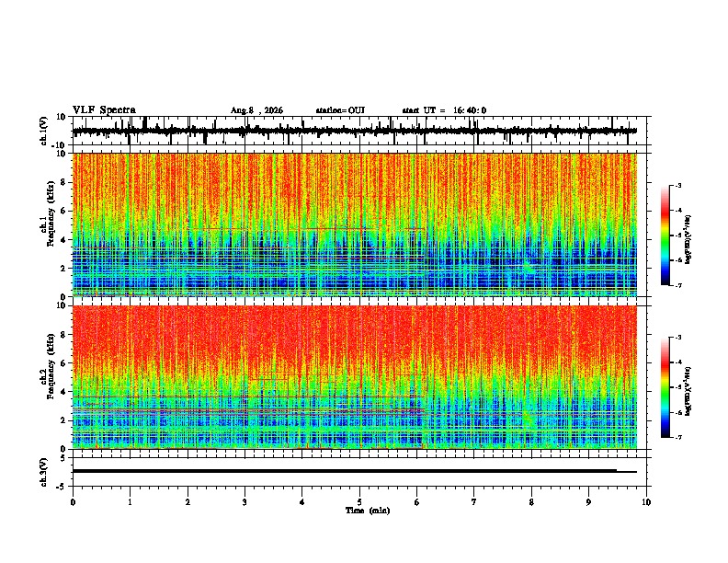
Task: Click the 'station=OUI' header text
Action: coord(340,110)
